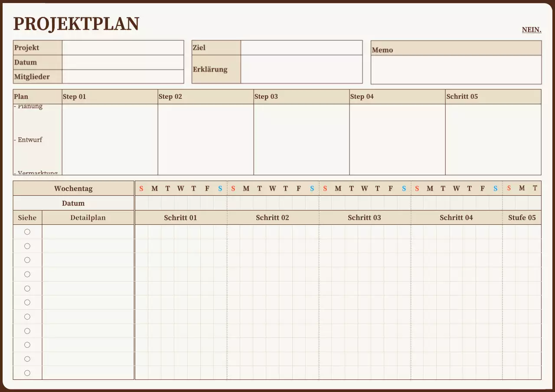
Task: Select the last radio button under Siehe
Action: (27, 373)
